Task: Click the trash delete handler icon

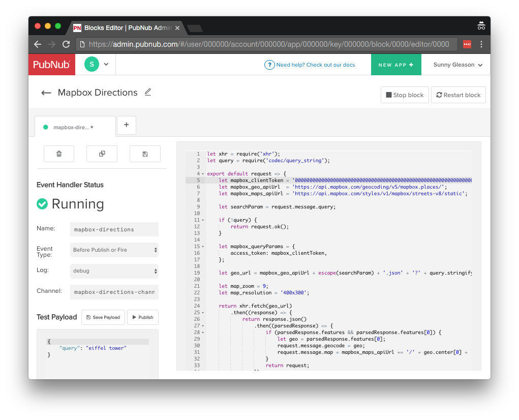Action: click(x=59, y=154)
